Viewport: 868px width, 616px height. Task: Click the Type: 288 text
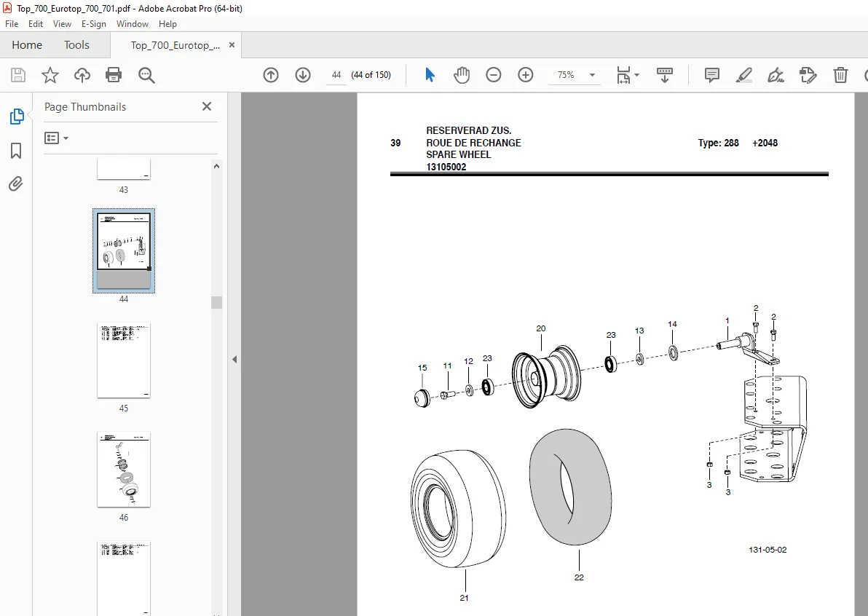point(718,143)
